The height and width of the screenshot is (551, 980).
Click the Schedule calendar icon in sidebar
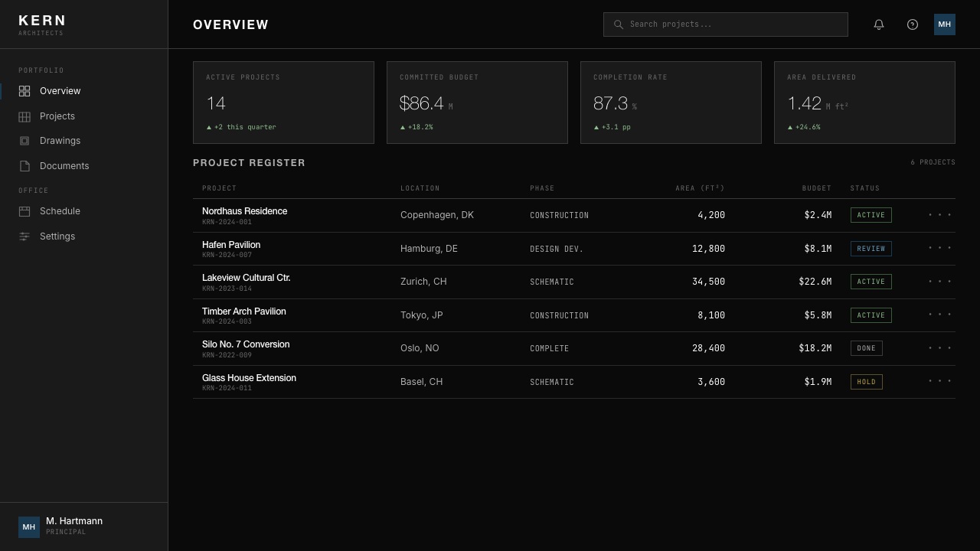24,211
